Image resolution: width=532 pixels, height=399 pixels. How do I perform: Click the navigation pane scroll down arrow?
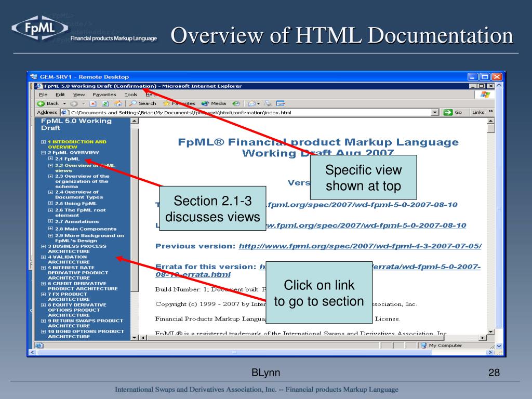point(135,338)
